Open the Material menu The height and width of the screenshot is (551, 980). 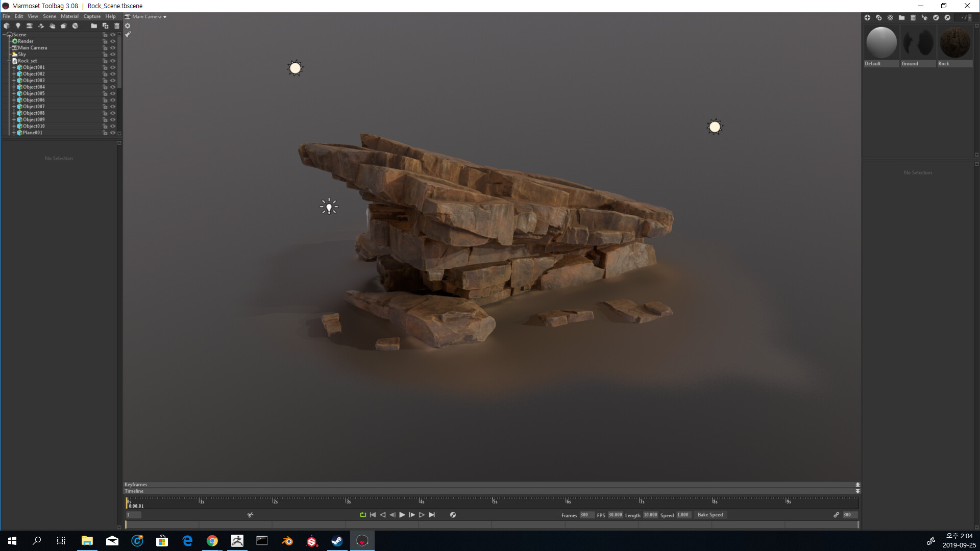pos(69,16)
